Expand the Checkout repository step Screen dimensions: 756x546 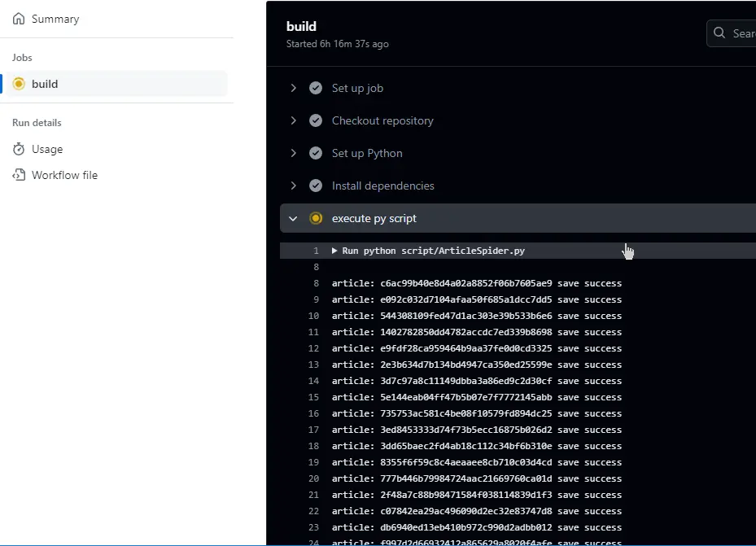pyautogui.click(x=293, y=120)
